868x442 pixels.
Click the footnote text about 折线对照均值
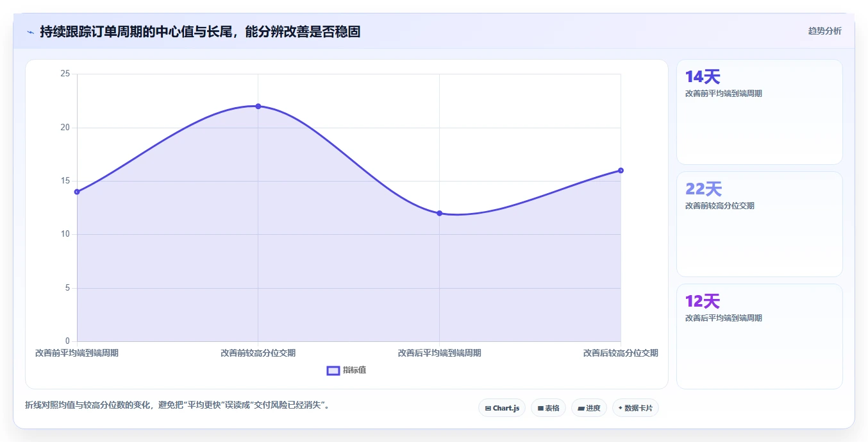tap(178, 405)
